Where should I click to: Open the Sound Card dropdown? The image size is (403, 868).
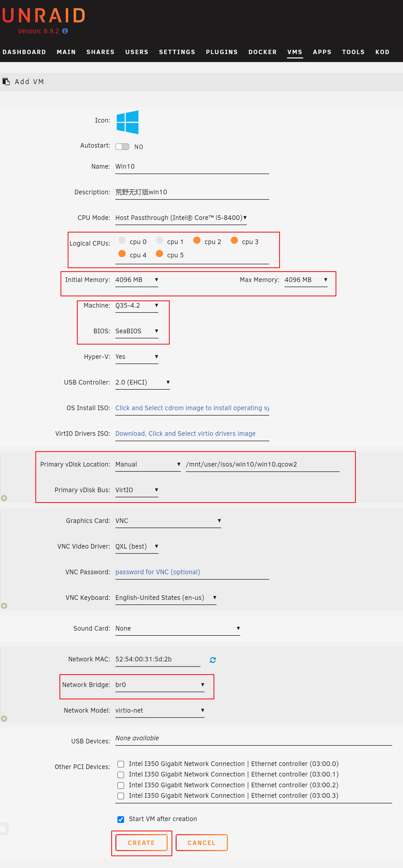click(178, 629)
